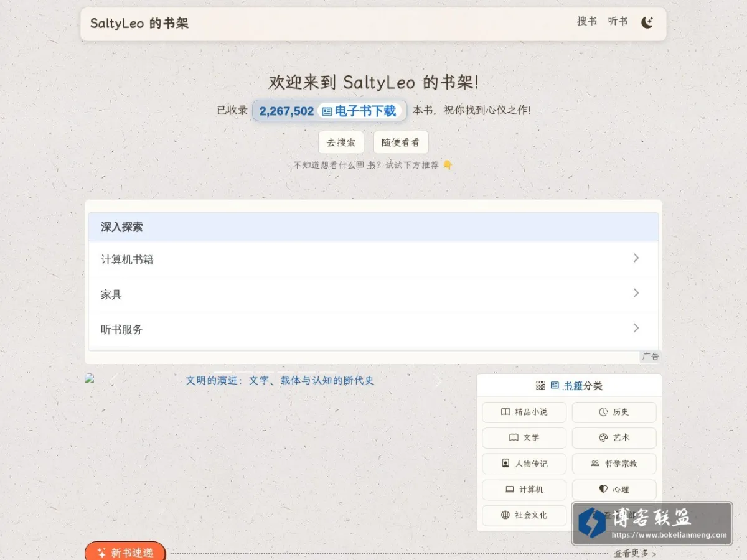Open the 艺术 category

tap(614, 437)
